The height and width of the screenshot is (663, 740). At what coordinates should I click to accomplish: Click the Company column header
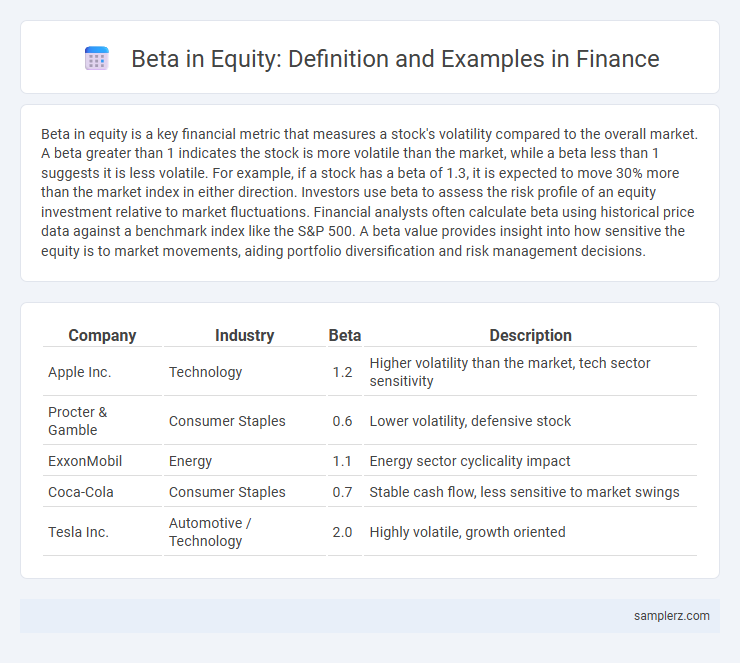[x=102, y=335]
